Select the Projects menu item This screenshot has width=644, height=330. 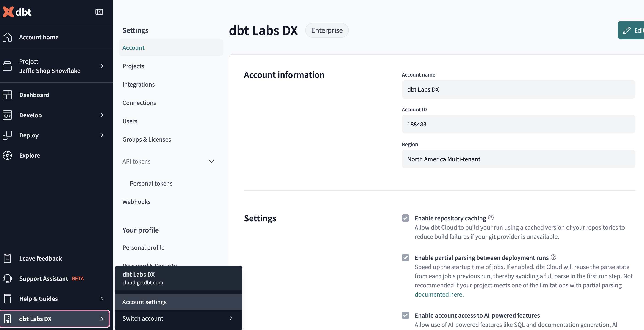coord(133,66)
